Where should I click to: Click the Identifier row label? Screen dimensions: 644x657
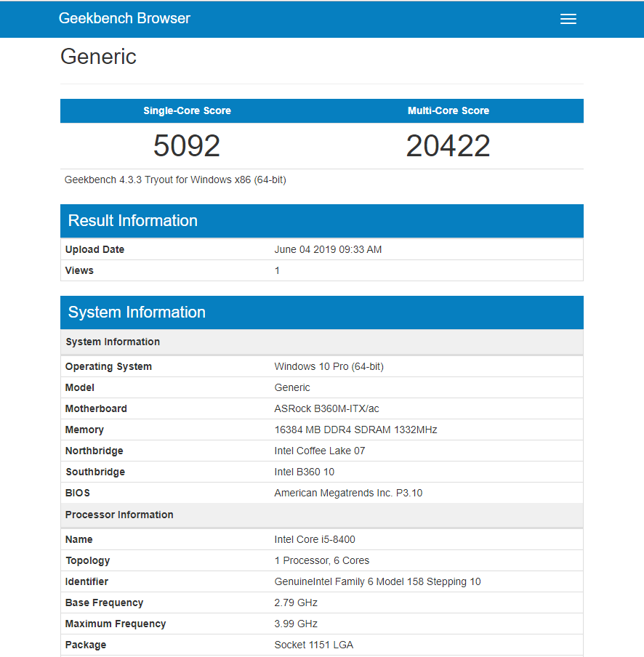tap(86, 581)
